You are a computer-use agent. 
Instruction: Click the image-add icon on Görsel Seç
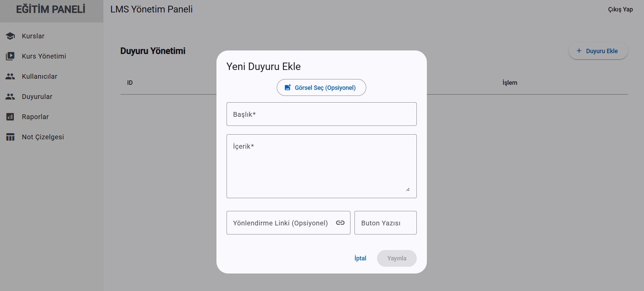coord(288,87)
